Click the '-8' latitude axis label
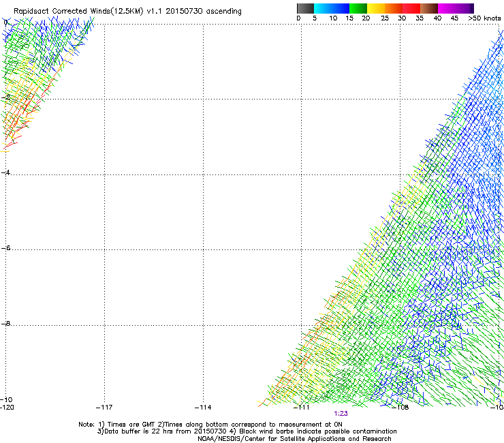This screenshot has width=504, height=443. (x=5, y=323)
